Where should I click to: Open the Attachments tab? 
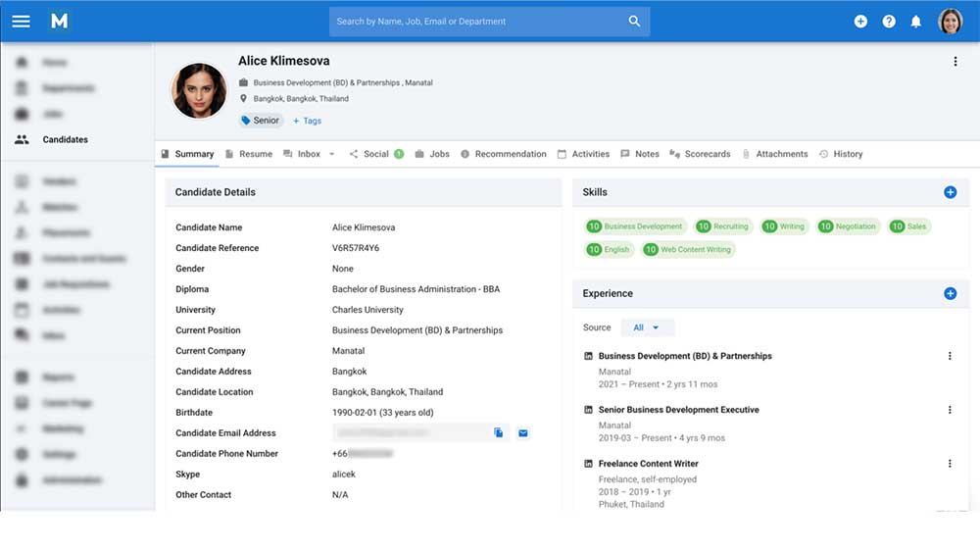775,154
